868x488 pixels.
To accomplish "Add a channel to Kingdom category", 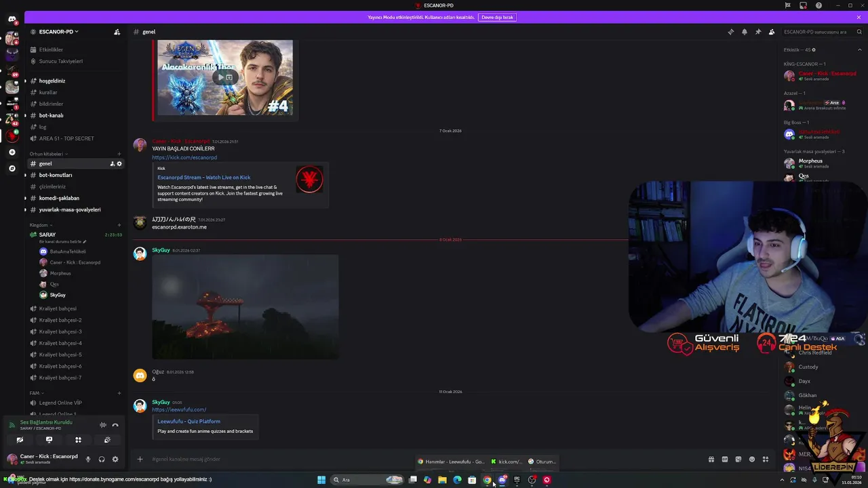I will click(x=119, y=225).
